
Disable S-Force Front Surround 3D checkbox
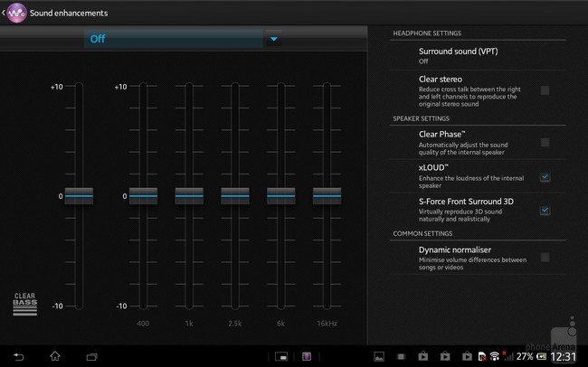545,210
